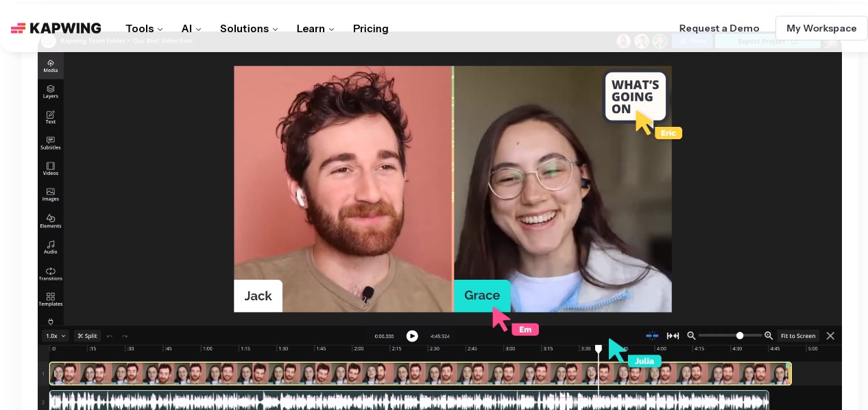The height and width of the screenshot is (410, 868).
Task: Zoom out the timeline with minus magnifier
Action: [x=691, y=335]
